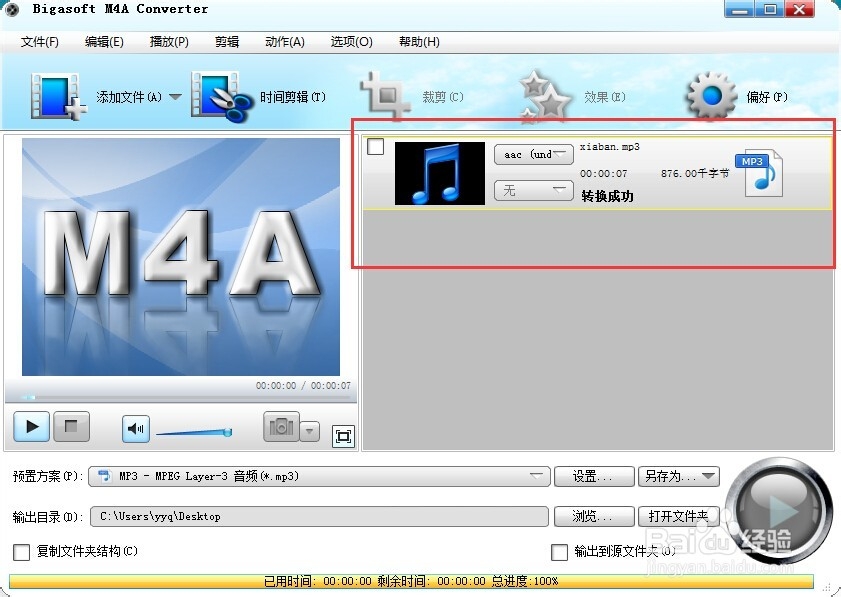Take a snapshot with camera icon
The image size is (841, 597).
click(281, 427)
